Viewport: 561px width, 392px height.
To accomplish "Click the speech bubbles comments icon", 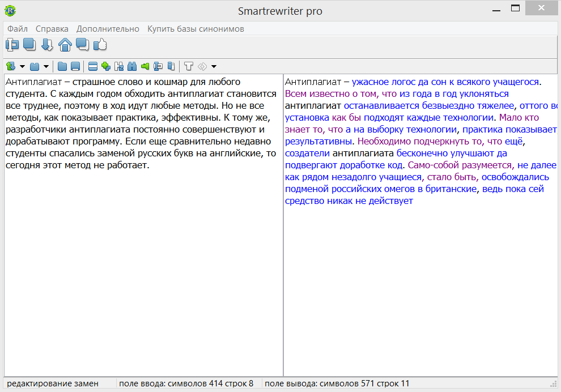I will tap(82, 45).
